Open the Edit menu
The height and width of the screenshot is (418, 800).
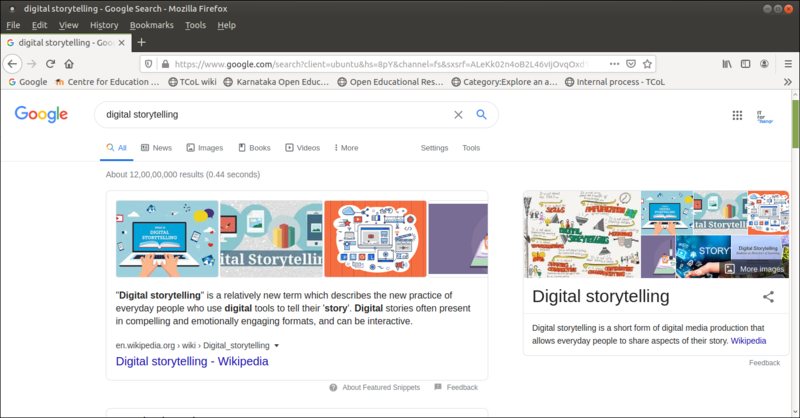[39, 25]
